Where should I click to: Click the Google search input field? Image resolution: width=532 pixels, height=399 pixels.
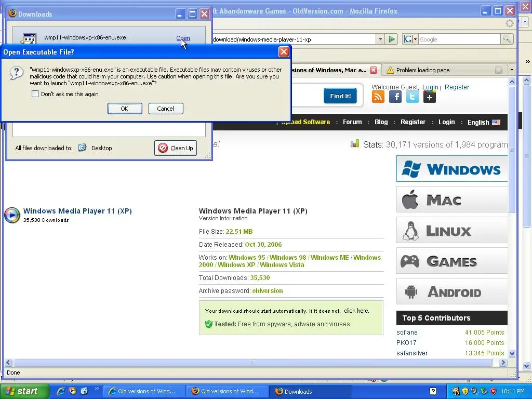tap(459, 39)
